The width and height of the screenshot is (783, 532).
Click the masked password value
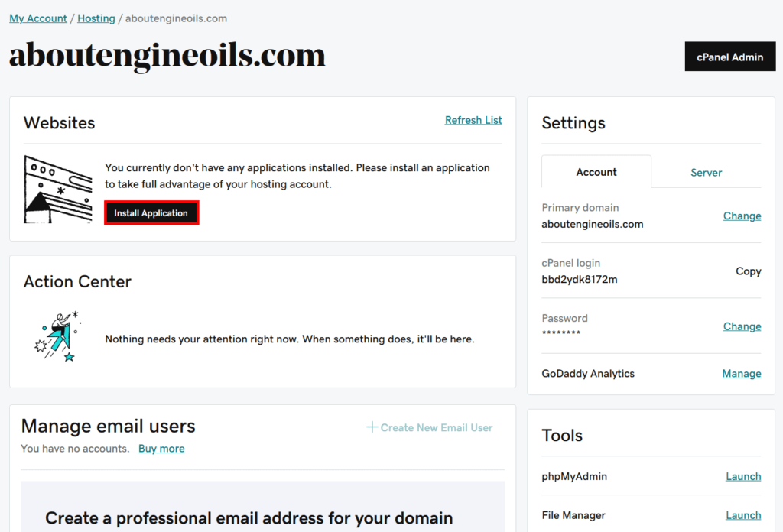pyautogui.click(x=560, y=332)
